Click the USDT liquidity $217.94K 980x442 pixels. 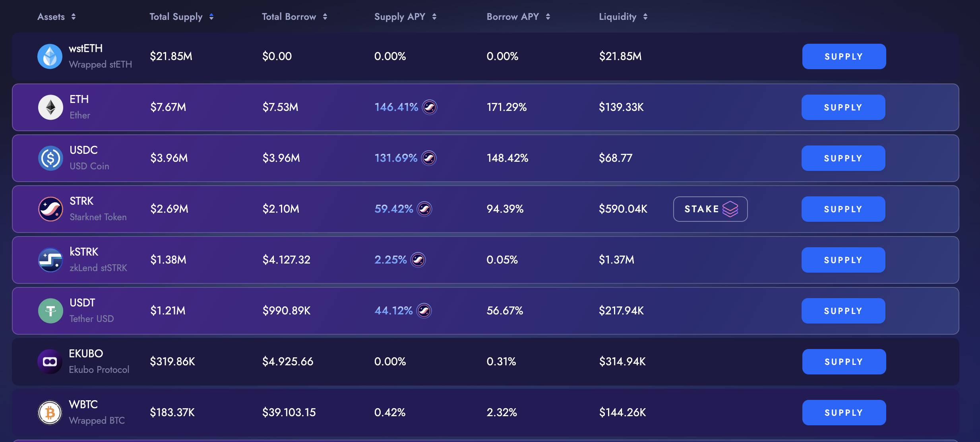coord(621,311)
